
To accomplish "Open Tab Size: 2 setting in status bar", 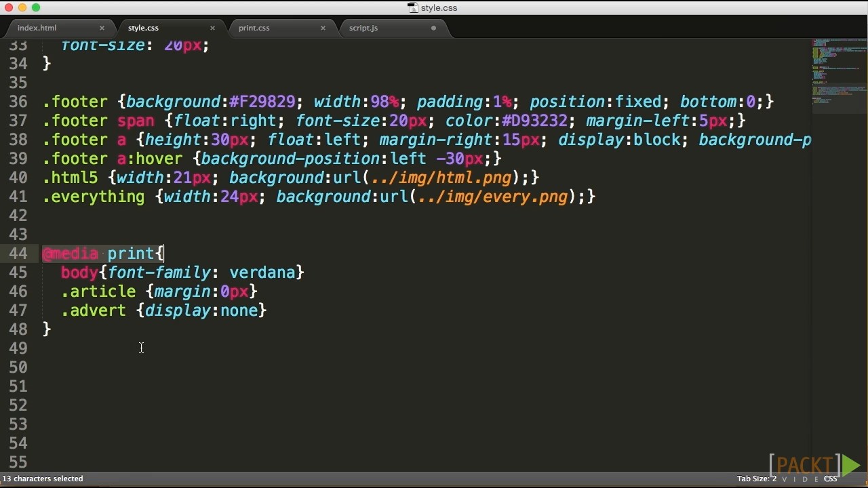I will 757,479.
